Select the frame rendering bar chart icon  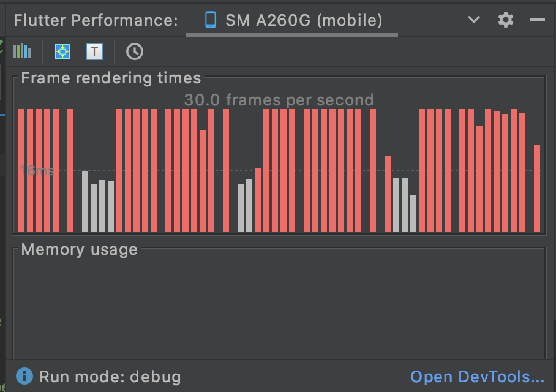coord(23,51)
